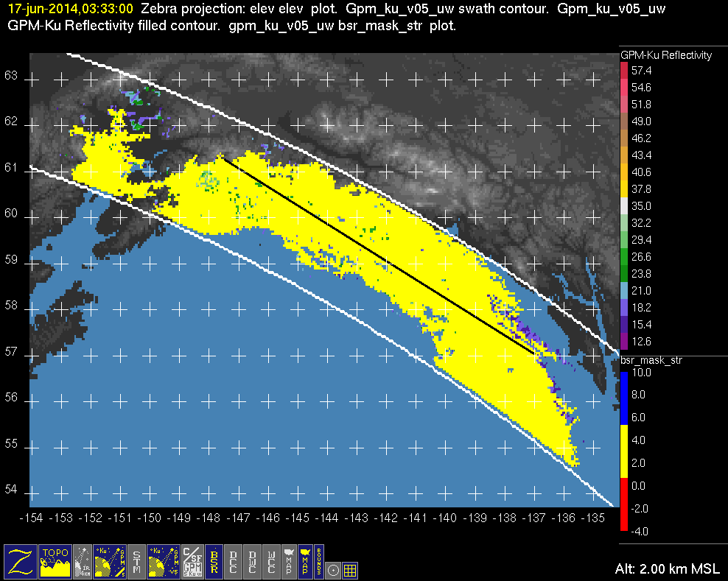Click the yellow 37.8 reflectivity color swatch
The width and height of the screenshot is (728, 581).
[624, 189]
